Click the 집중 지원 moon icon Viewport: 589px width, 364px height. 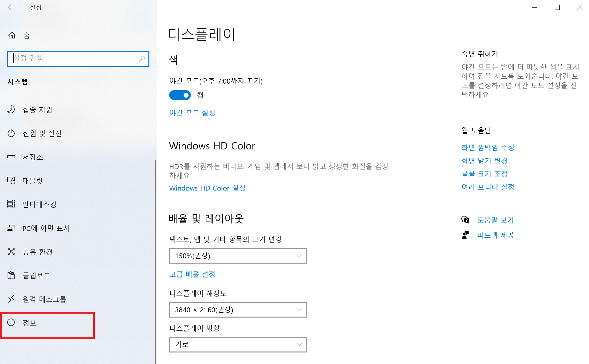pyautogui.click(x=11, y=109)
